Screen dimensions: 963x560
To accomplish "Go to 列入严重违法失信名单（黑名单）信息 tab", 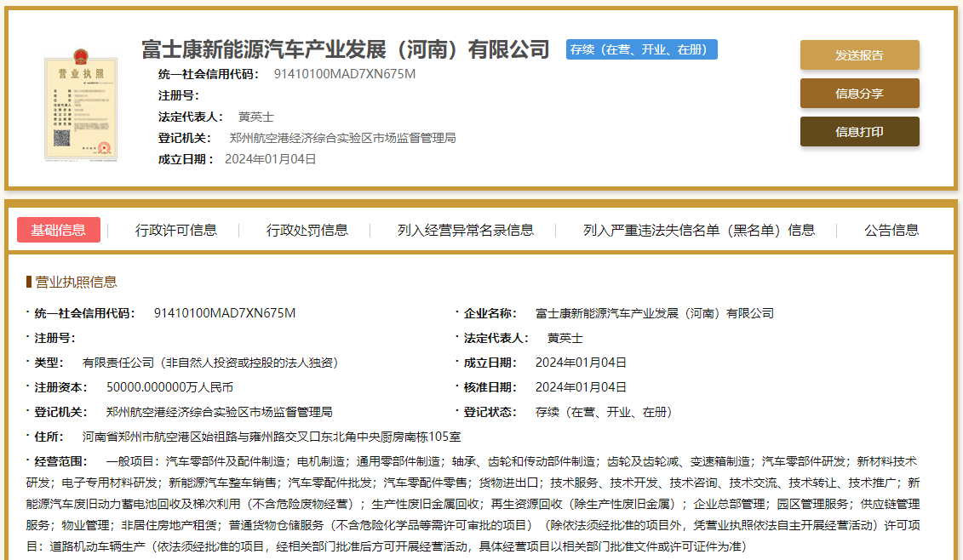I will click(x=699, y=230).
